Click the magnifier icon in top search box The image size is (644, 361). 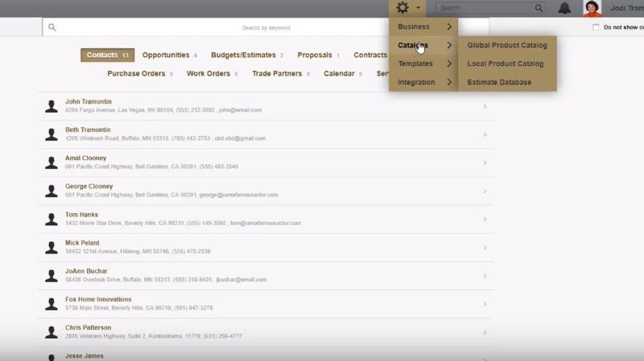(x=539, y=8)
